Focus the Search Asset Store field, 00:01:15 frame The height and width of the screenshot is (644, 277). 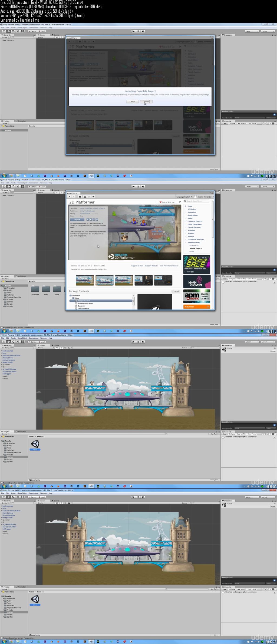[197, 201]
